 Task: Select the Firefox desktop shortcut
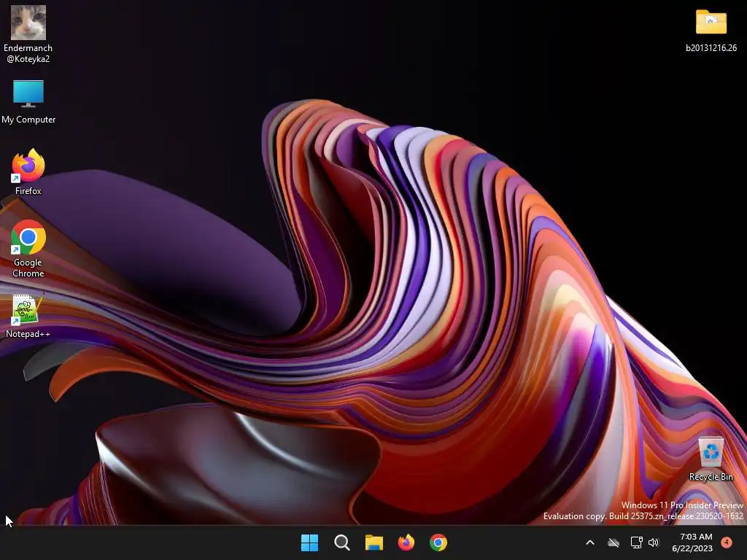point(28,172)
